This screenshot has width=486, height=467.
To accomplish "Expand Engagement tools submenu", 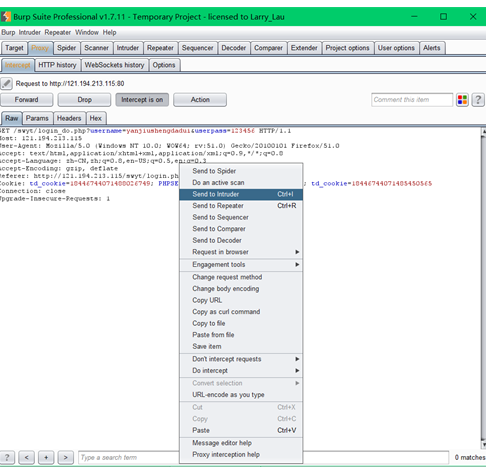I will [241, 265].
